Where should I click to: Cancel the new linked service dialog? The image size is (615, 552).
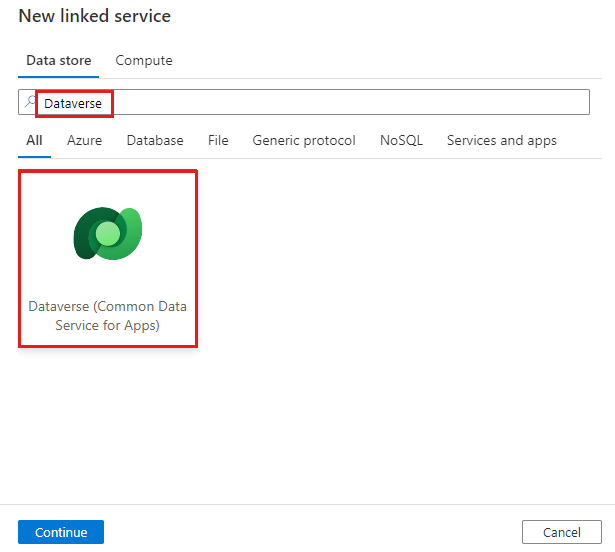tap(561, 532)
